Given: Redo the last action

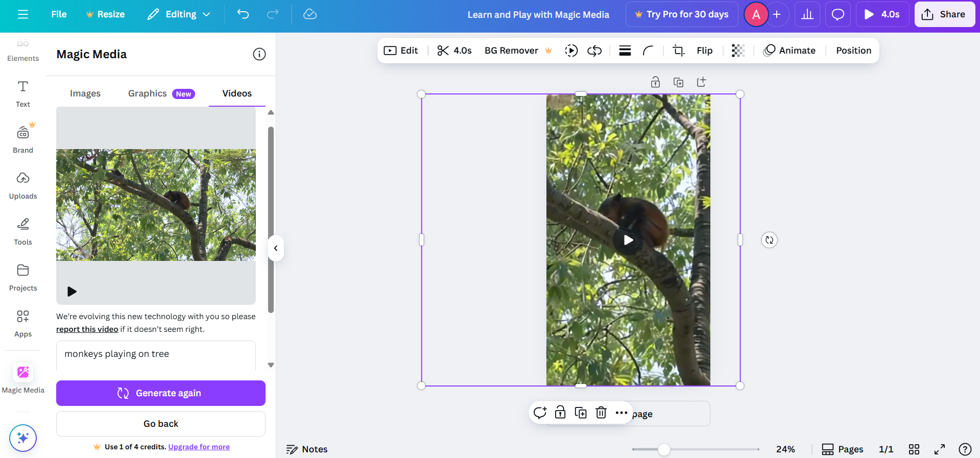Looking at the screenshot, I should coord(273,14).
